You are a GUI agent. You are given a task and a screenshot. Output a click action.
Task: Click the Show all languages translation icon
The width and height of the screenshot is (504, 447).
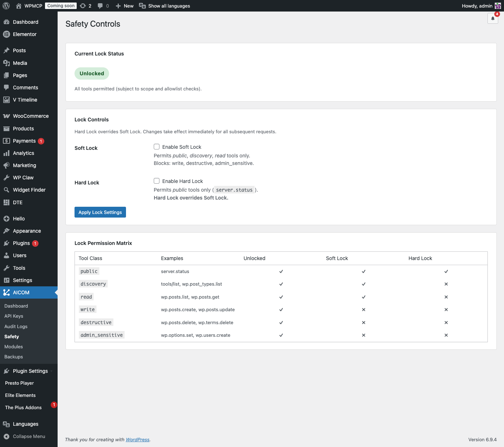pyautogui.click(x=142, y=6)
